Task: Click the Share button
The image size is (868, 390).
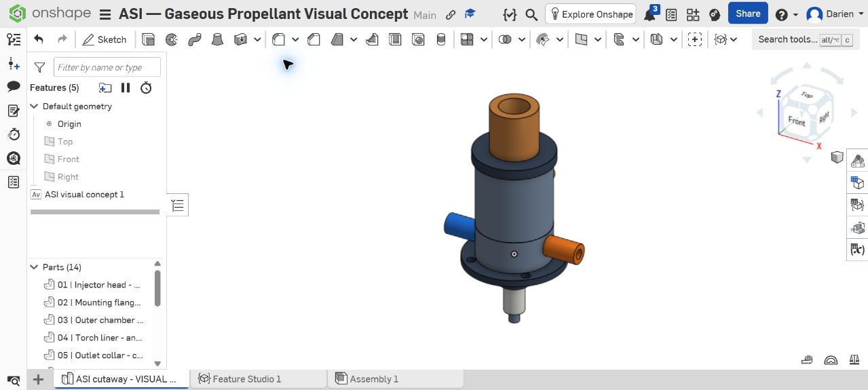Action: [748, 14]
